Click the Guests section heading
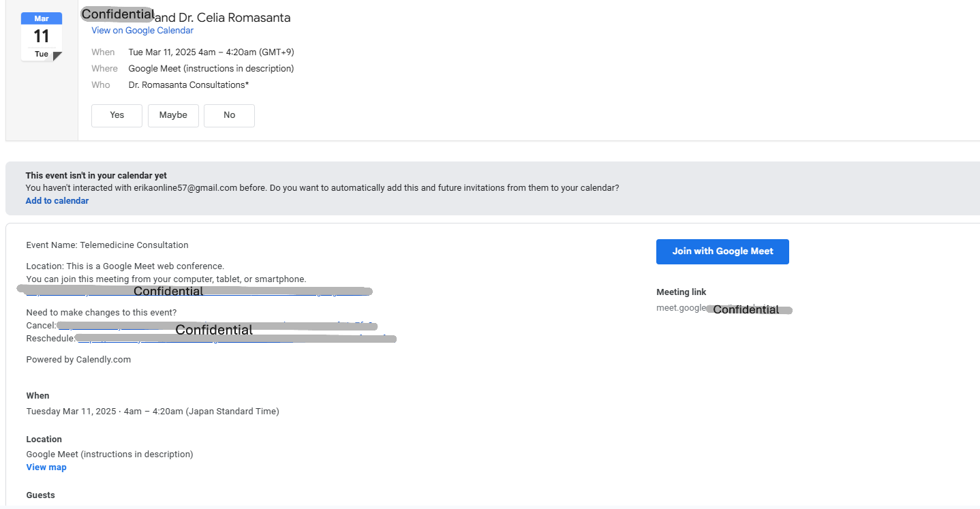The height and width of the screenshot is (509, 980). tap(41, 495)
